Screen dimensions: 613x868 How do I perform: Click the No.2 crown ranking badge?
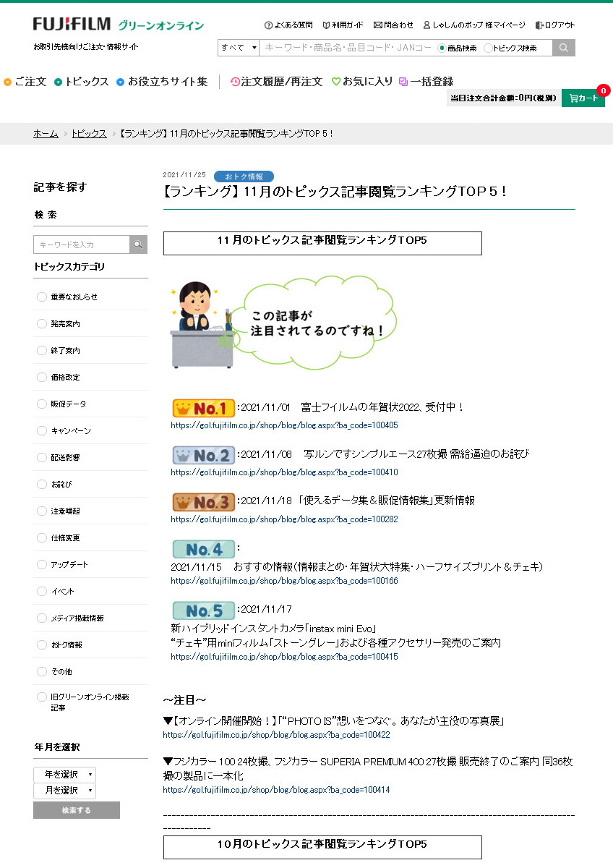click(x=204, y=455)
